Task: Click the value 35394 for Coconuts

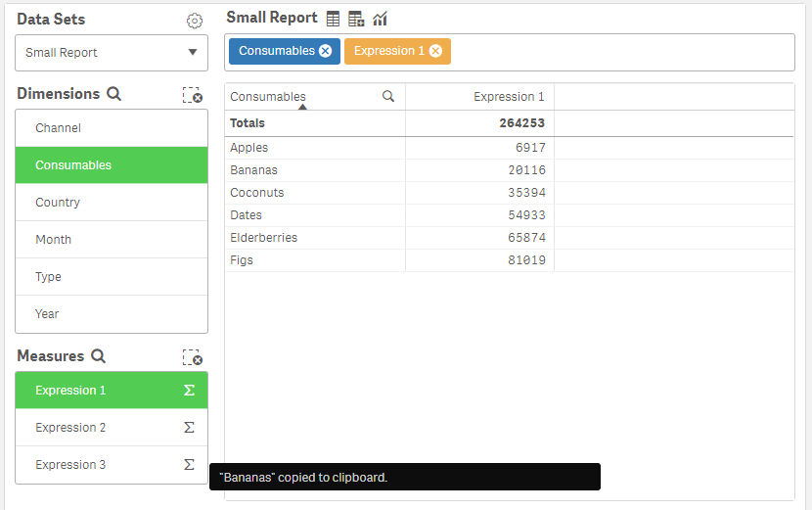Action: [x=526, y=193]
